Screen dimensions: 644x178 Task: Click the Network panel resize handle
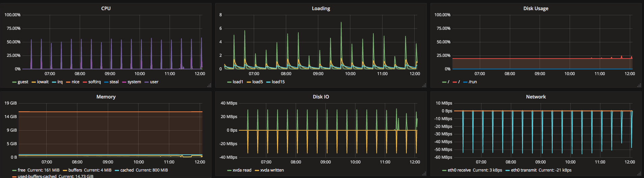point(639,174)
